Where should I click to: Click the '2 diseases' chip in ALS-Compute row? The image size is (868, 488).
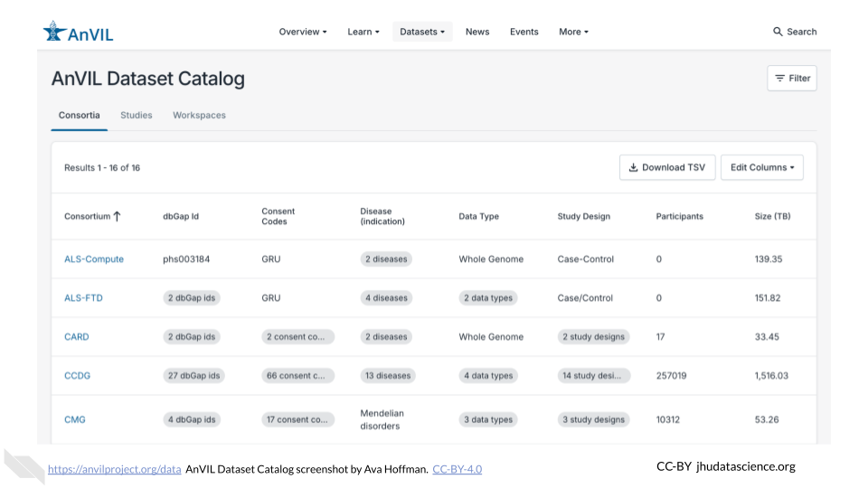386,259
